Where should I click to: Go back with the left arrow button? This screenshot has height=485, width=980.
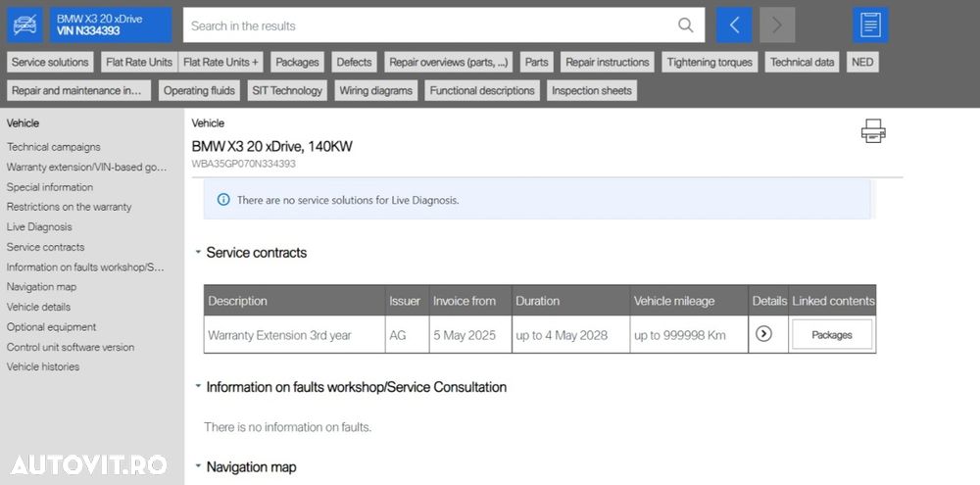[734, 25]
